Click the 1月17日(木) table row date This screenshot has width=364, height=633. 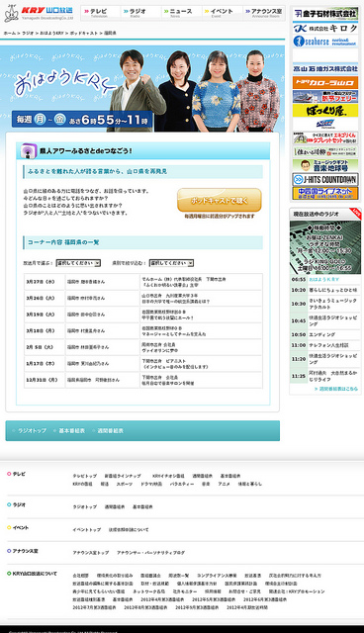(x=41, y=364)
